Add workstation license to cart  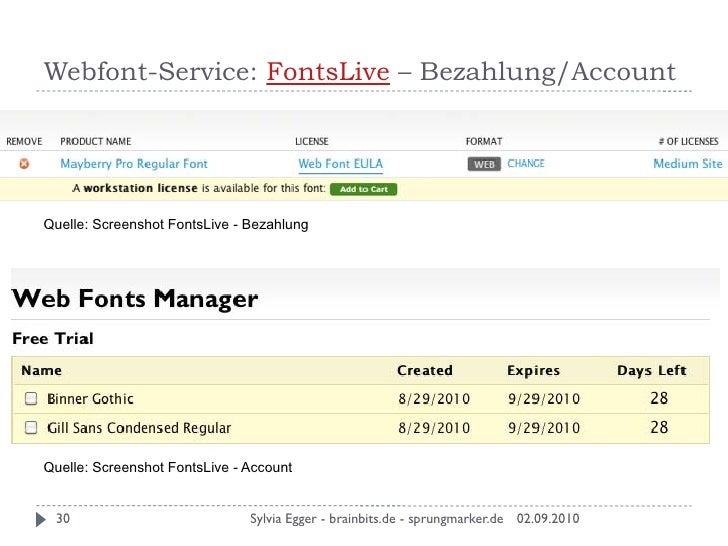(364, 189)
